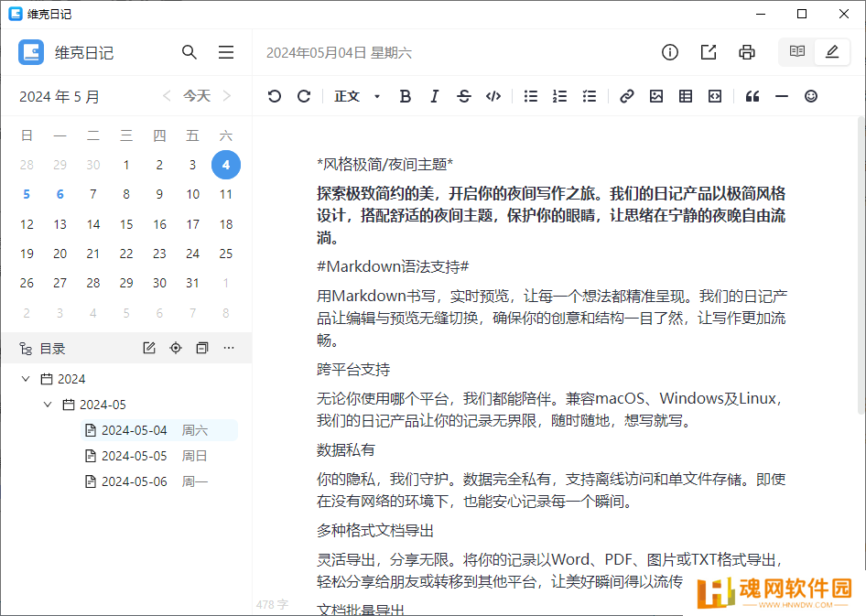Toggle strikethrough formatting
Viewport: 866px width, 616px height.
464,96
